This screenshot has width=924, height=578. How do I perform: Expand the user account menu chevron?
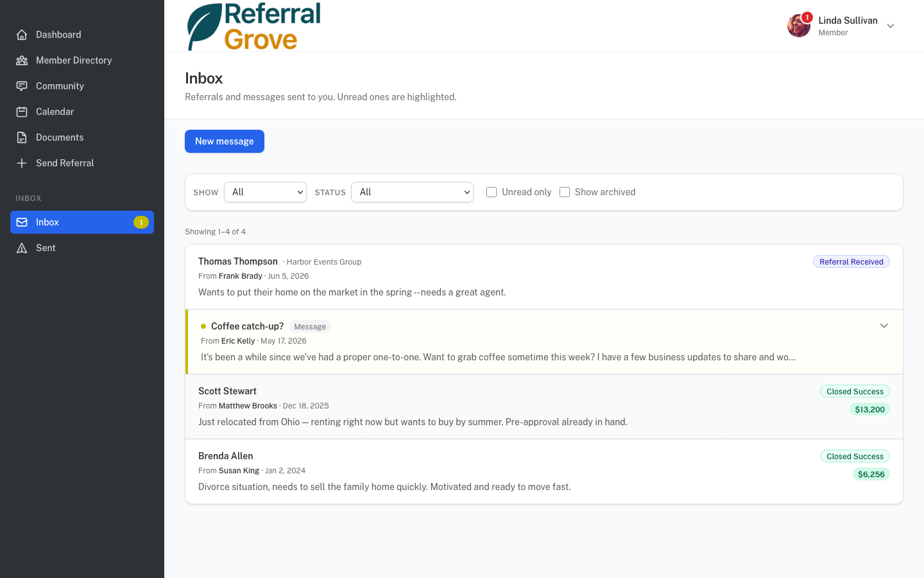tap(891, 26)
